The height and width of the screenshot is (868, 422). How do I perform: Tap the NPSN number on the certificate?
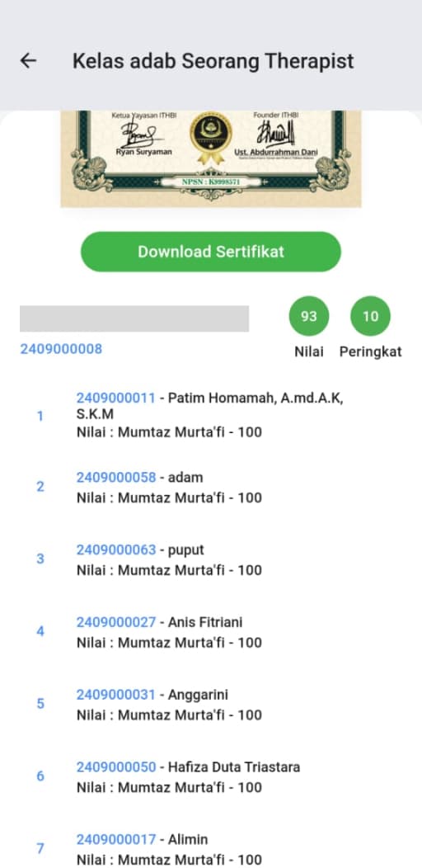tap(211, 182)
